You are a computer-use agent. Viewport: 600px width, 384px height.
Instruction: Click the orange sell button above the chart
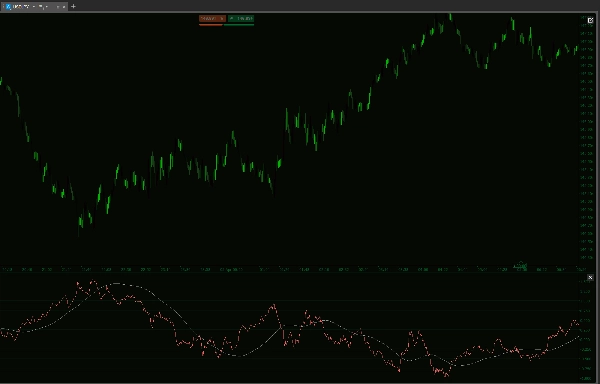(212, 18)
